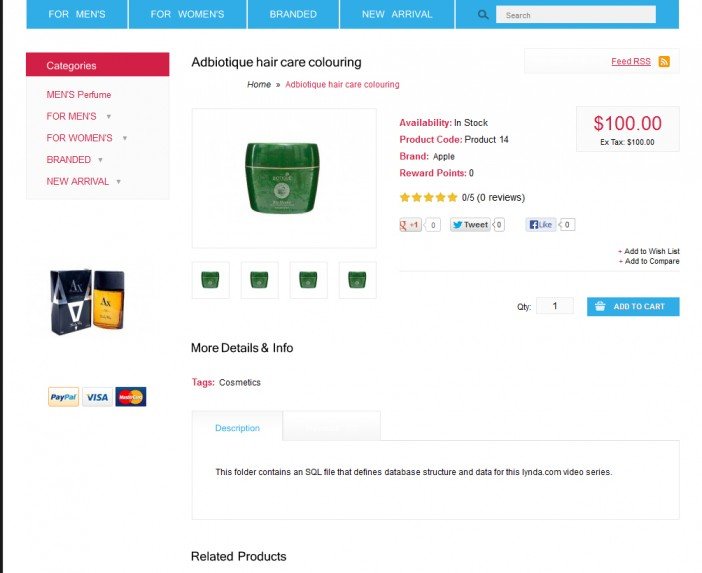Click the MasterCard payment icon
The width and height of the screenshot is (702, 573).
click(130, 397)
